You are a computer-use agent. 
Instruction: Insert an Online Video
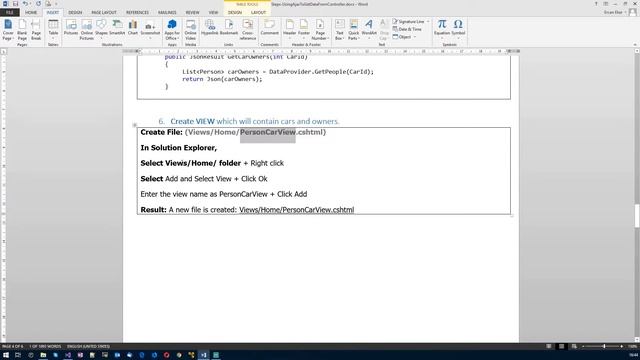click(x=190, y=30)
